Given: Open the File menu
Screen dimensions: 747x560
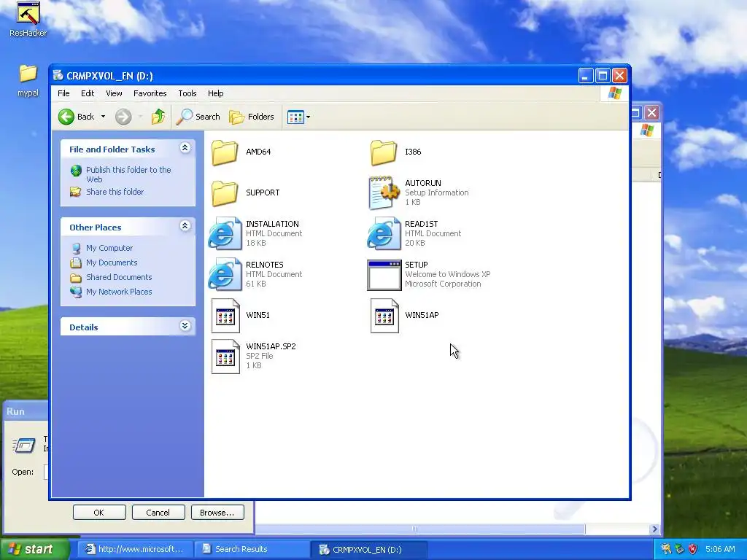Looking at the screenshot, I should [x=63, y=93].
